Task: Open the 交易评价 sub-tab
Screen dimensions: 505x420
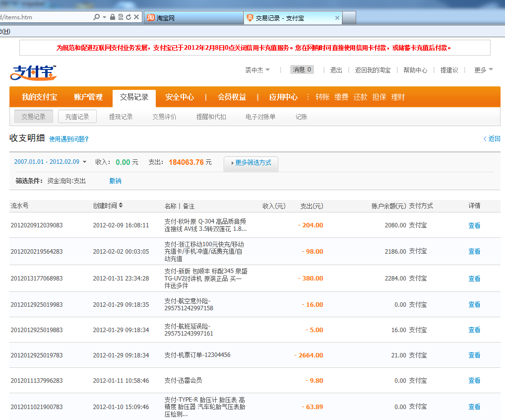Action: pos(165,117)
